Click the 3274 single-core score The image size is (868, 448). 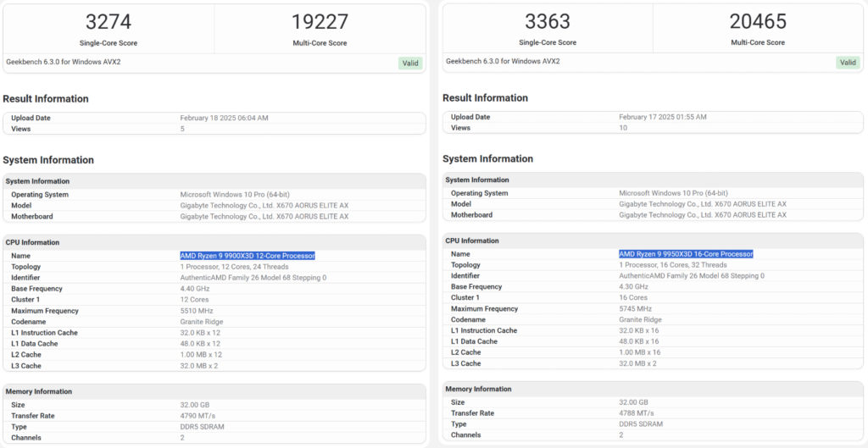108,21
